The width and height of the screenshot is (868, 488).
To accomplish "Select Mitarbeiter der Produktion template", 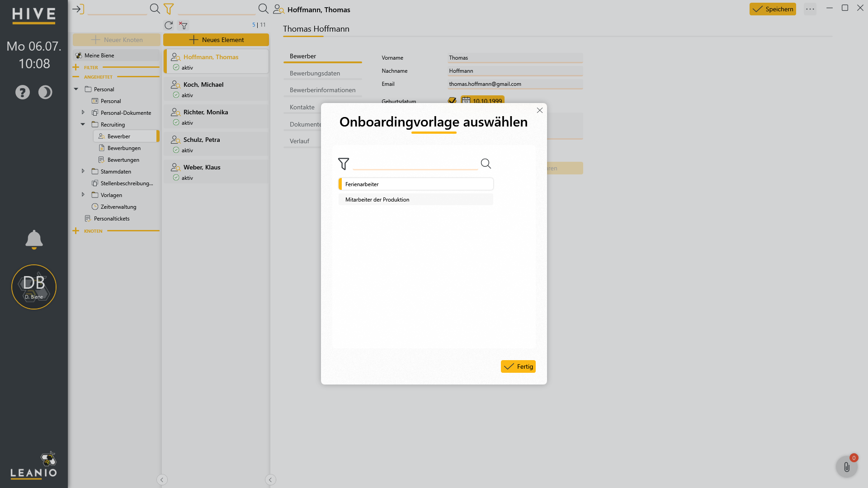I will click(x=416, y=199).
